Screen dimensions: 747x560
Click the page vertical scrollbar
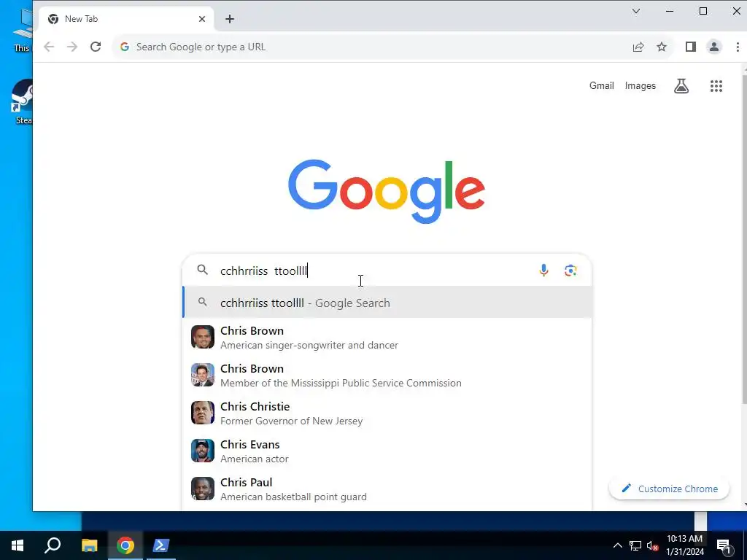tap(744, 238)
